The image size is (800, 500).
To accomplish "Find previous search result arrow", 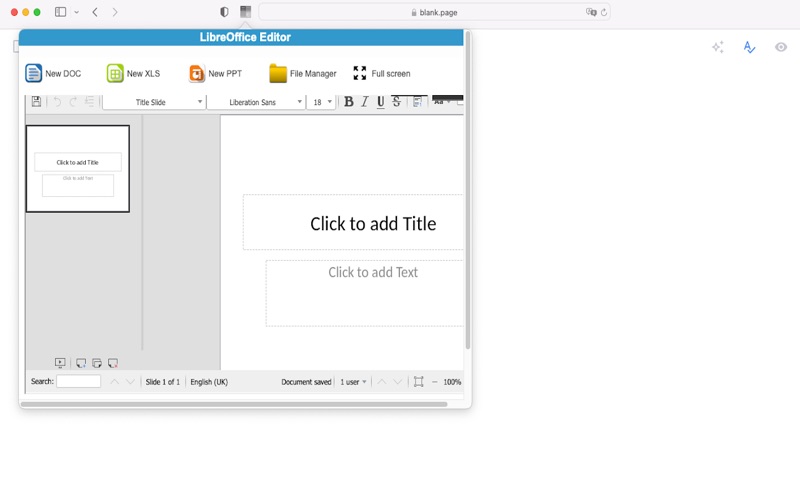I will (x=114, y=382).
